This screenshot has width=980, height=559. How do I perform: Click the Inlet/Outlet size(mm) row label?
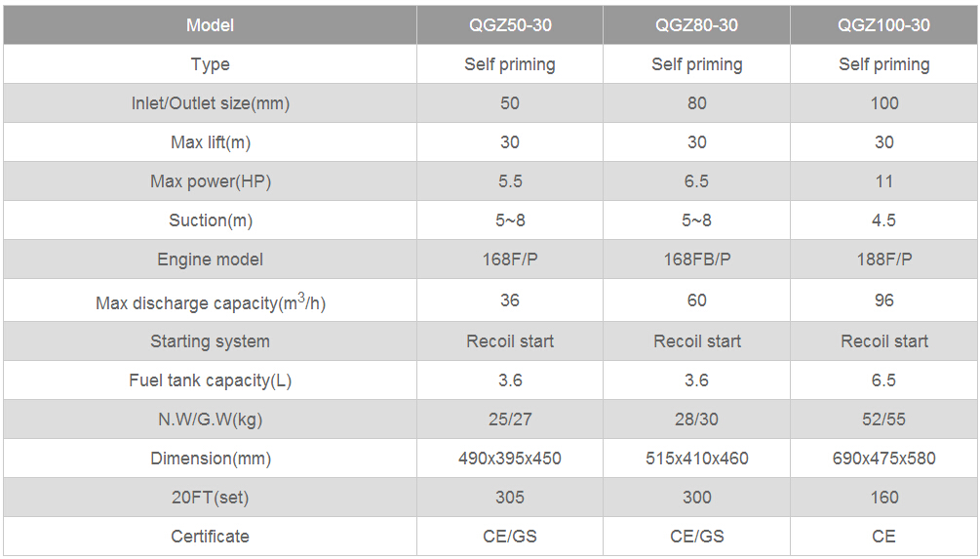210,103
